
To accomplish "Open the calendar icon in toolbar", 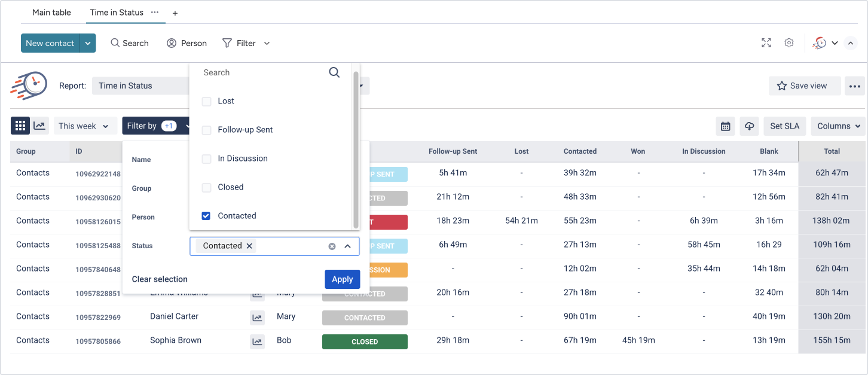I will point(725,126).
